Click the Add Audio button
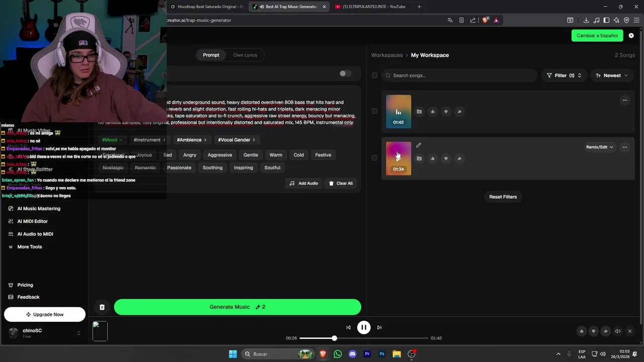644x362 pixels. (304, 184)
